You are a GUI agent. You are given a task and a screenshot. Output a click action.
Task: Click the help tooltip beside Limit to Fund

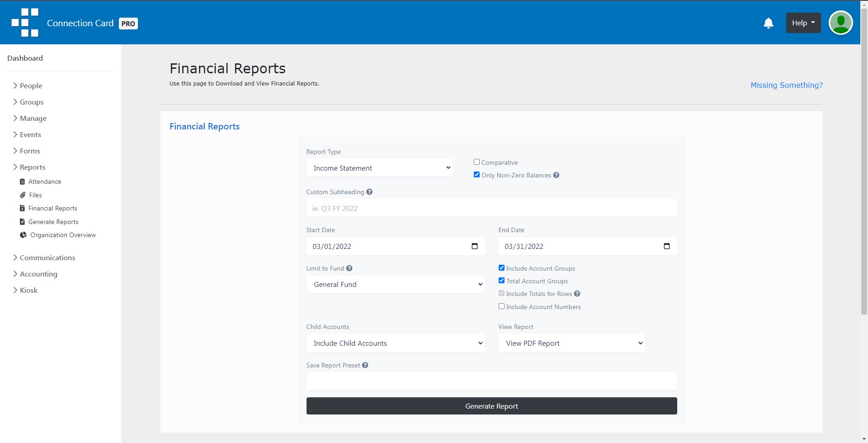(349, 268)
